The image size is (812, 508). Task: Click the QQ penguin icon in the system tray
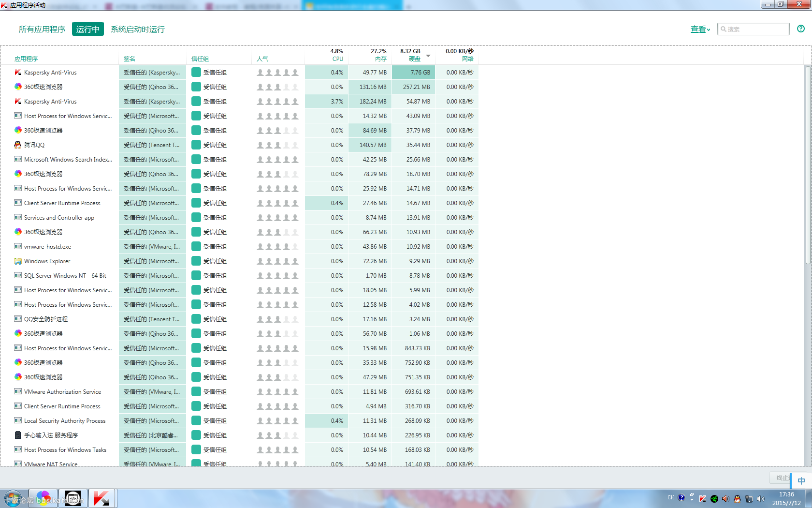coord(737,498)
